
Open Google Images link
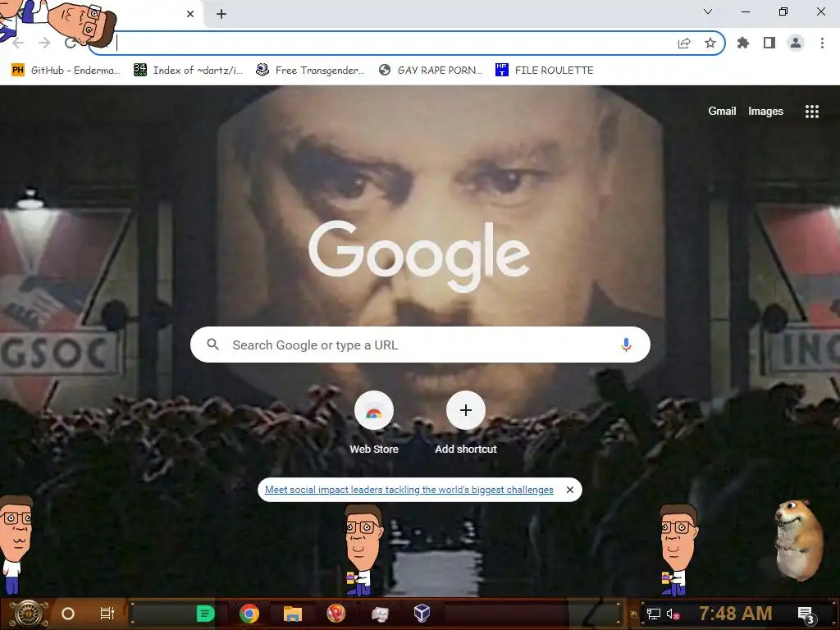765,111
